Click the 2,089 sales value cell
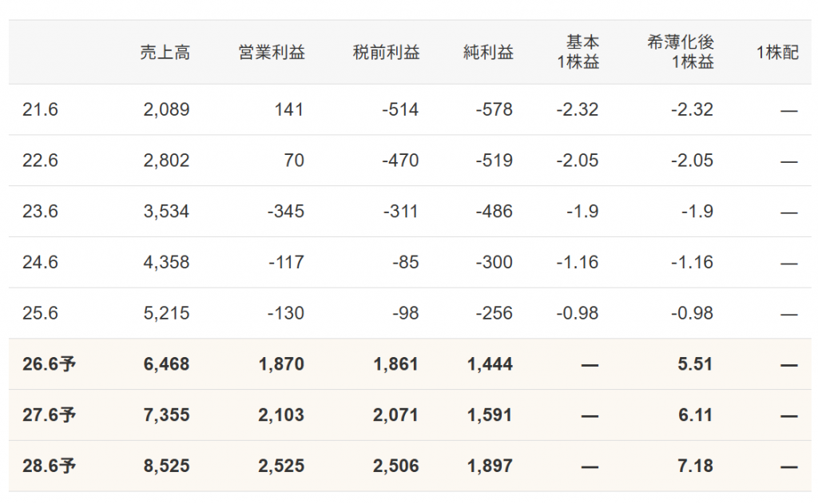Image resolution: width=818 pixels, height=504 pixels. pyautogui.click(x=166, y=109)
